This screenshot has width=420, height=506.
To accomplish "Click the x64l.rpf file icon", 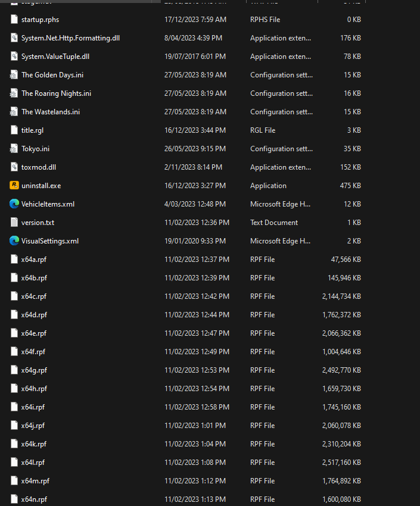I will 14,462.
